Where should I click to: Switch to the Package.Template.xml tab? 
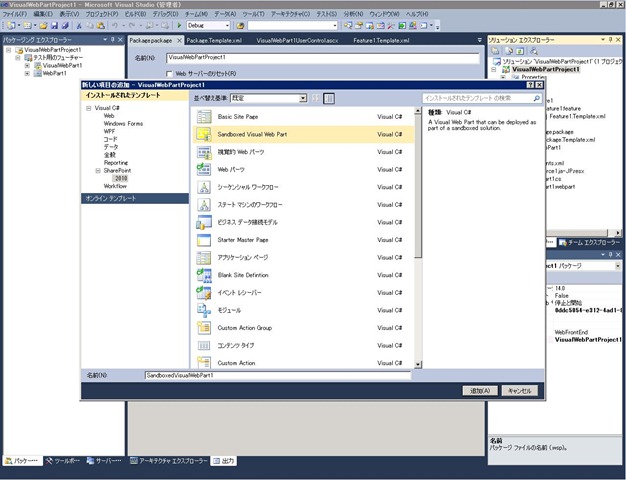[x=214, y=40]
